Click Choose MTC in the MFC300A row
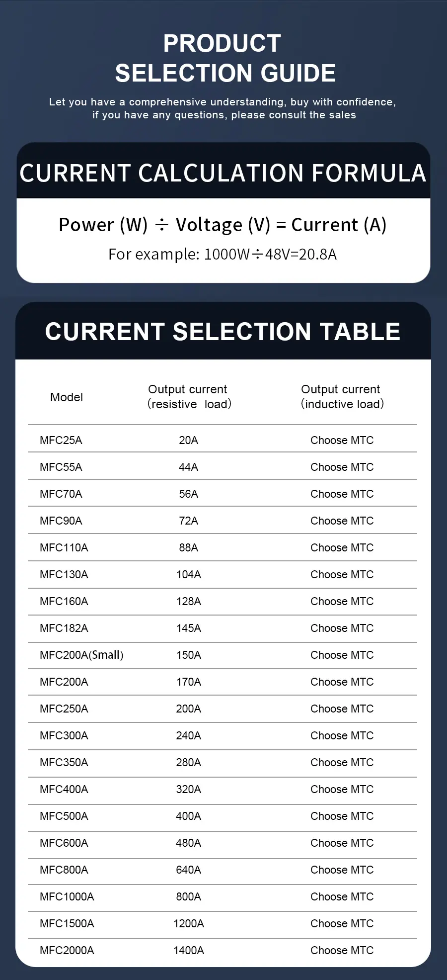447x980 pixels. point(342,735)
